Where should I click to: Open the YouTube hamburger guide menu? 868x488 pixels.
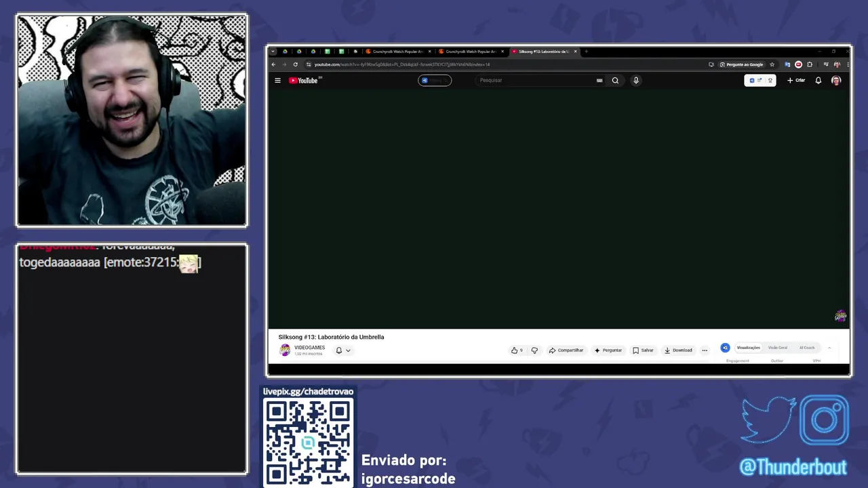(x=277, y=80)
